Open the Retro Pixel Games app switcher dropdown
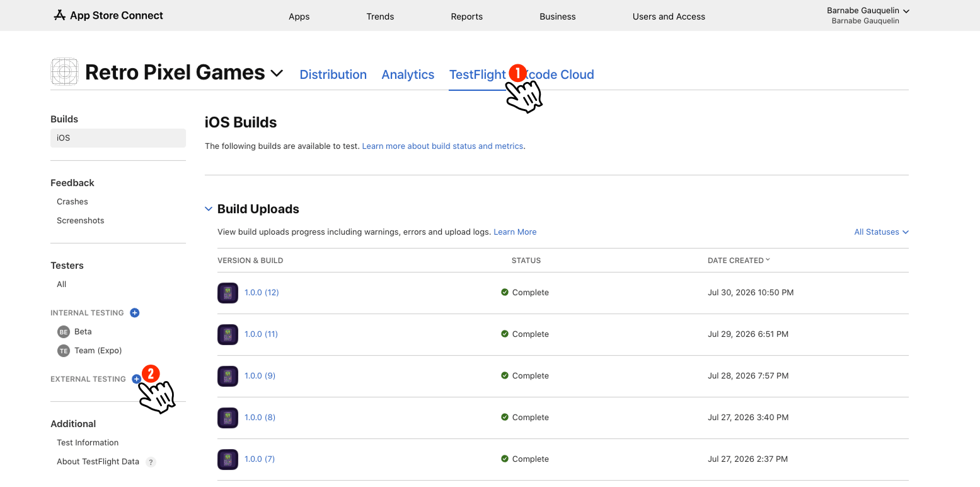Viewport: 980px width, 487px height. tap(277, 73)
